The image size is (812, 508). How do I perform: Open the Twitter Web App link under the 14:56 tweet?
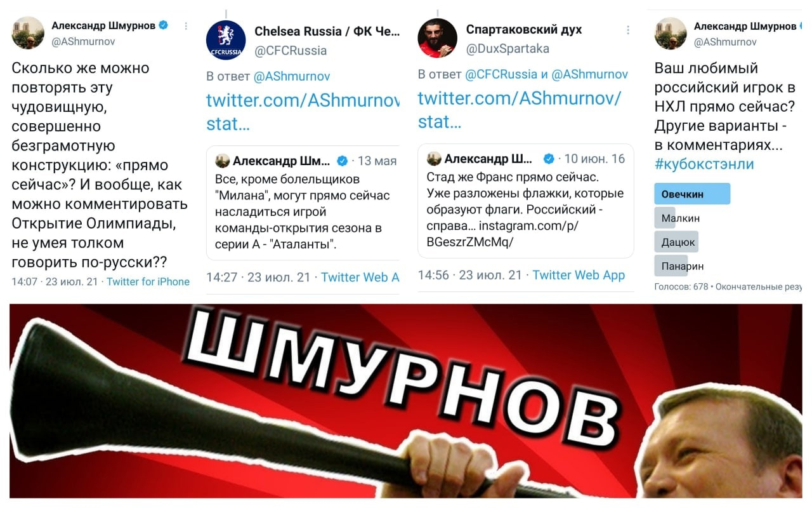(579, 275)
